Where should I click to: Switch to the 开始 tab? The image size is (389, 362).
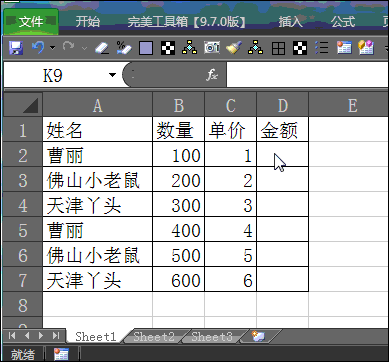point(88,22)
